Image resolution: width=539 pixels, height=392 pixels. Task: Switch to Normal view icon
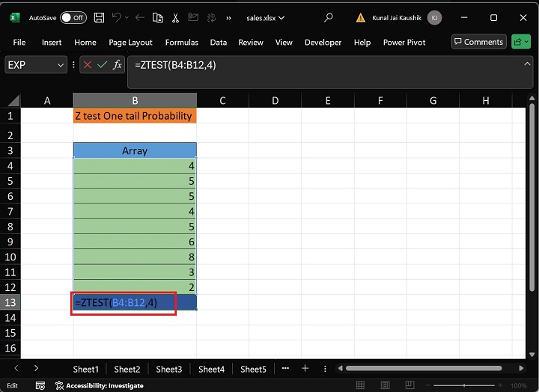click(x=360, y=385)
